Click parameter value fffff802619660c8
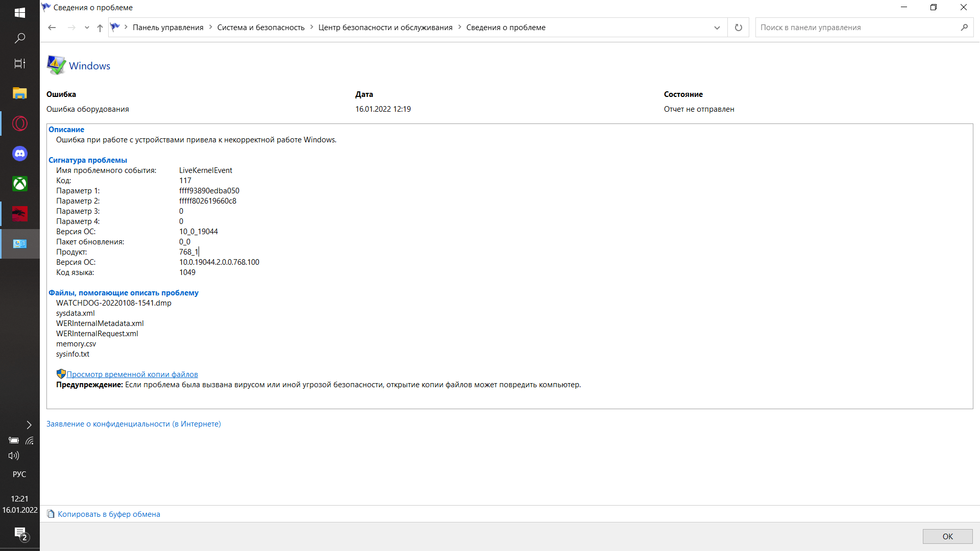The image size is (980, 551). coord(208,201)
